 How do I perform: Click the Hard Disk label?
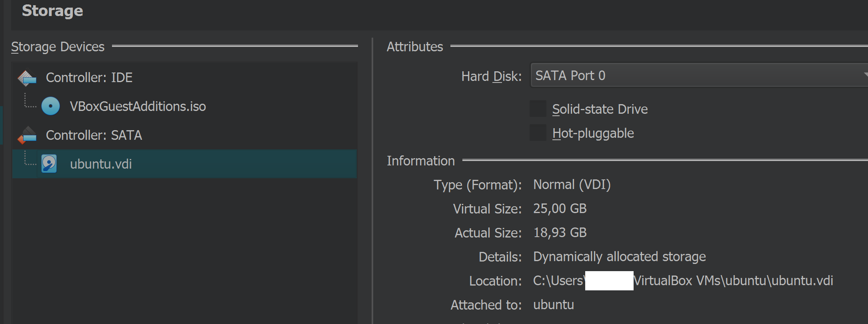492,76
